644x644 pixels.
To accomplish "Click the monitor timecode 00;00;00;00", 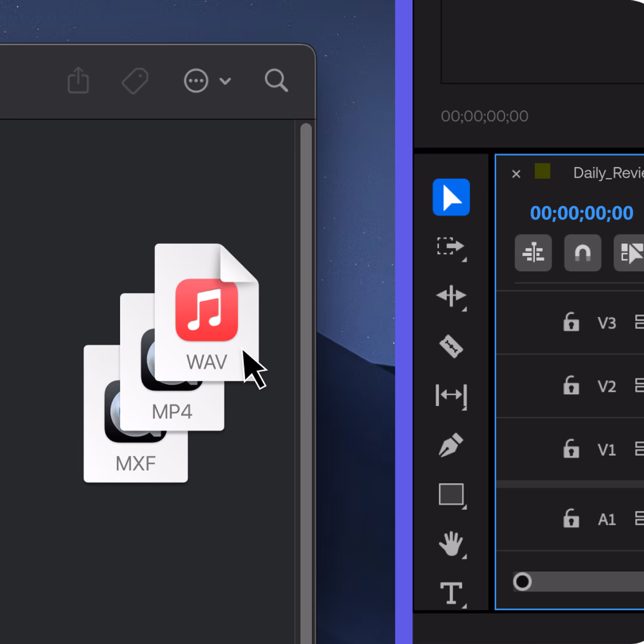I will coord(484,116).
